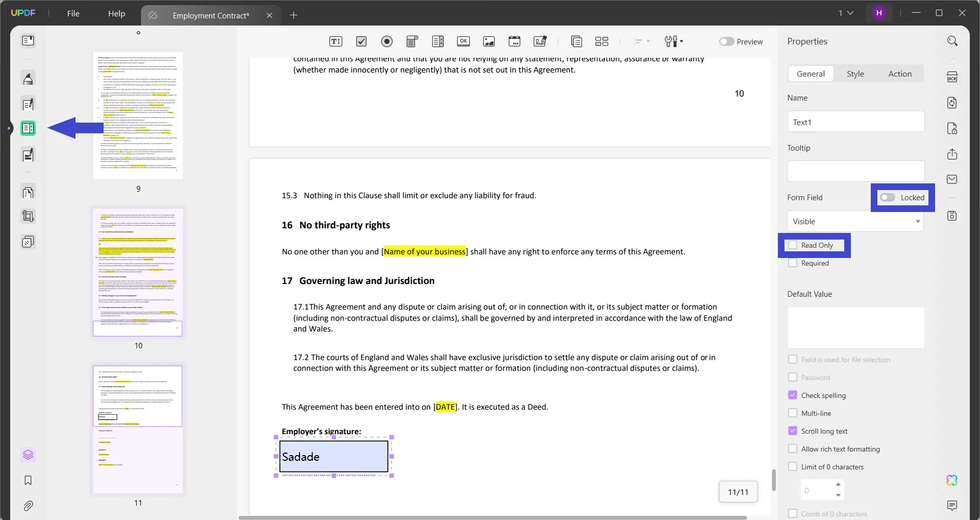
Task: Open the align fields dropdown
Action: (x=642, y=41)
